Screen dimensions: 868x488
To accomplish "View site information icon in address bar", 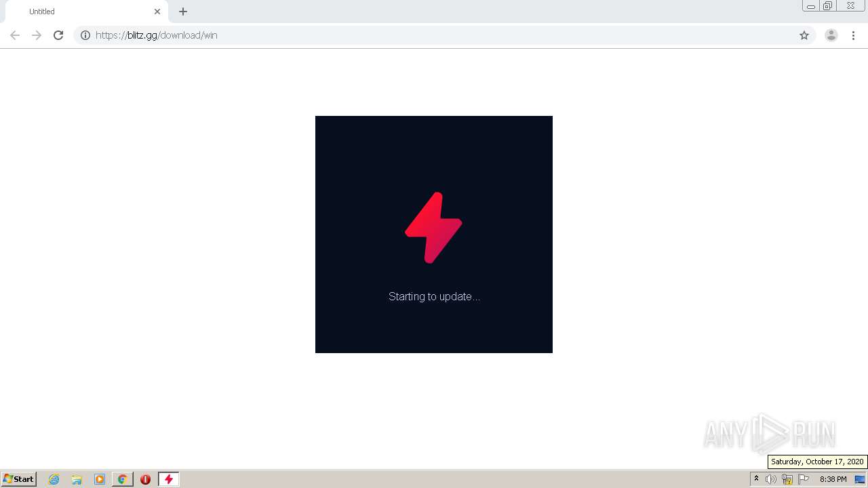I will (85, 35).
